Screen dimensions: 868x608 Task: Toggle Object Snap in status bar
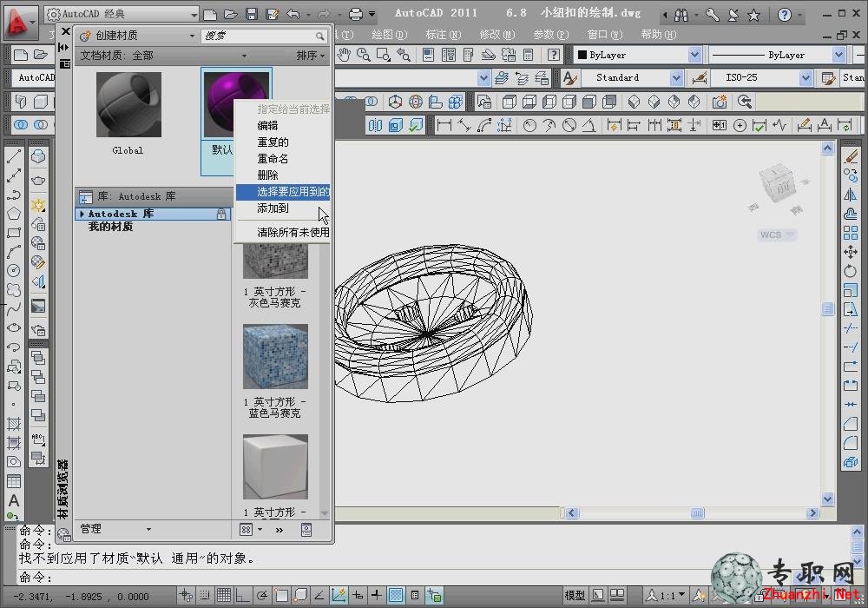(x=281, y=595)
